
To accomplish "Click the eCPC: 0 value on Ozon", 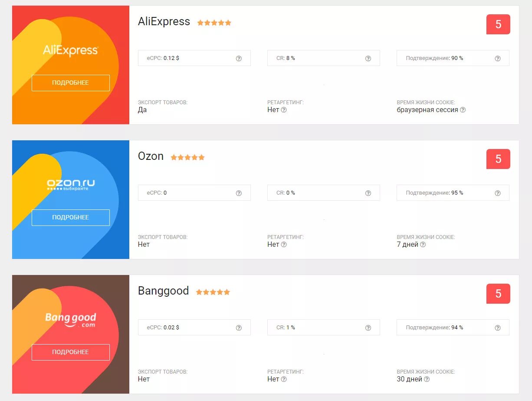I will coord(157,193).
